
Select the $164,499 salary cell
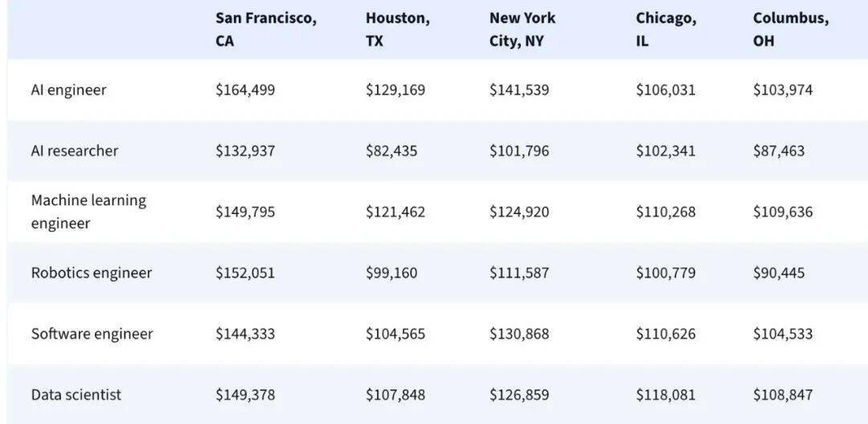pyautogui.click(x=245, y=90)
